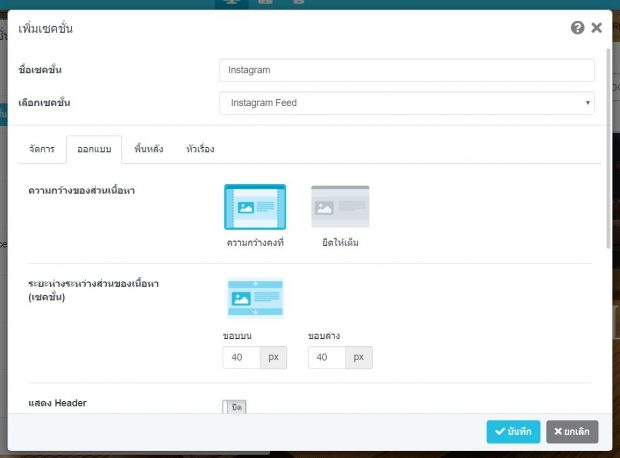Open the พื้นหลัง tab
Screen dimensions: 620x458
pos(149,149)
